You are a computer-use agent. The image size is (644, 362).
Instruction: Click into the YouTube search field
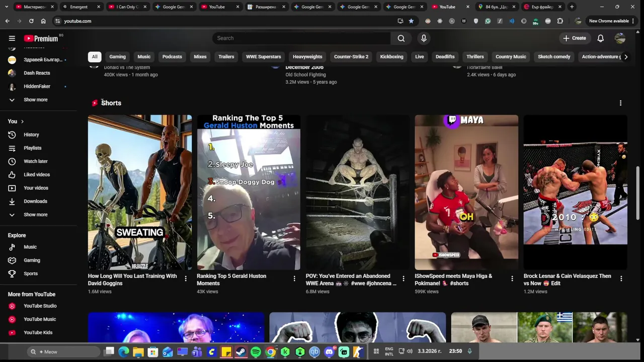(x=301, y=38)
